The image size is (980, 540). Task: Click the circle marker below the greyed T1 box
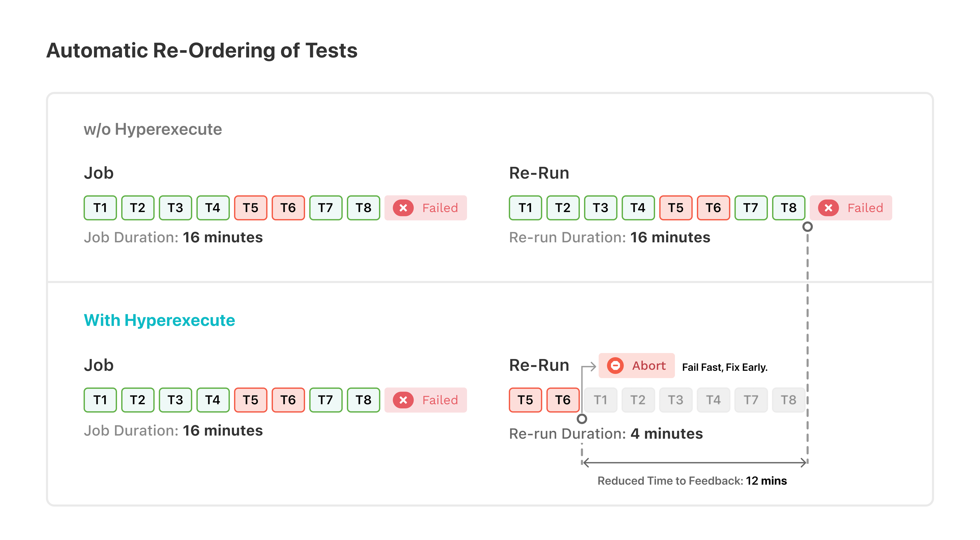[582, 419]
